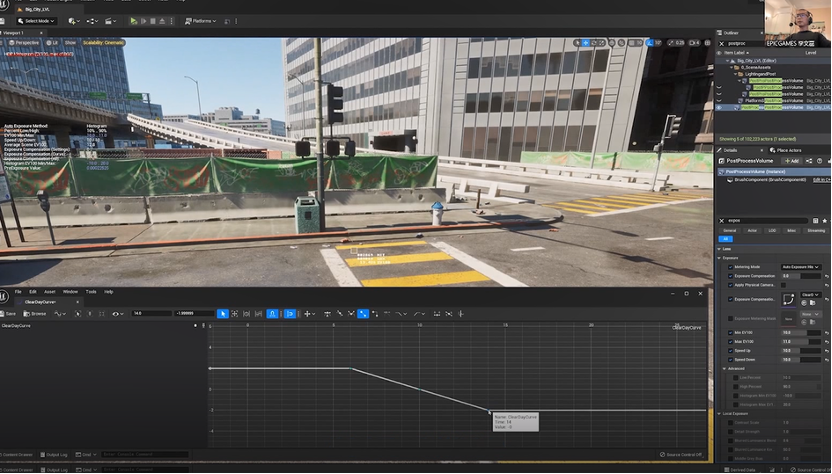Viewport: 832px width, 474px height.
Task: Click the multi-select transform tool beside the arrow tool
Action: 235,314
